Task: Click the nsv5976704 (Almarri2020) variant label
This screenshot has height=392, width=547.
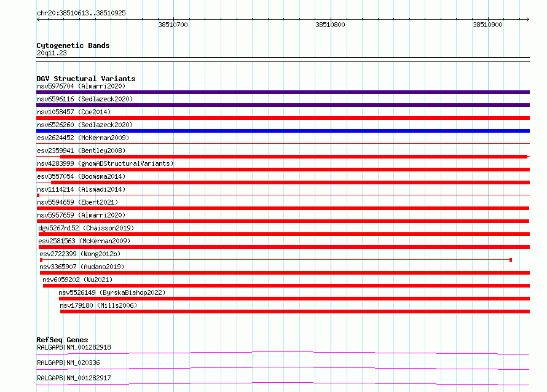Action: (81, 86)
